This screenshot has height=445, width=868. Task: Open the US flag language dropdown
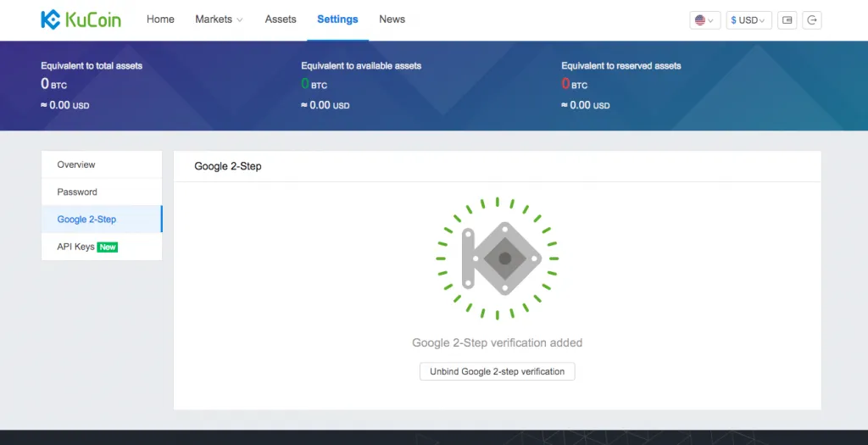click(x=704, y=20)
